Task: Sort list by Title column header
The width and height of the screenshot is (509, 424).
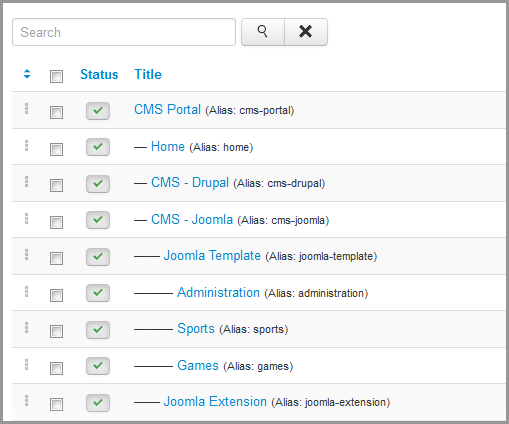Action: [148, 74]
